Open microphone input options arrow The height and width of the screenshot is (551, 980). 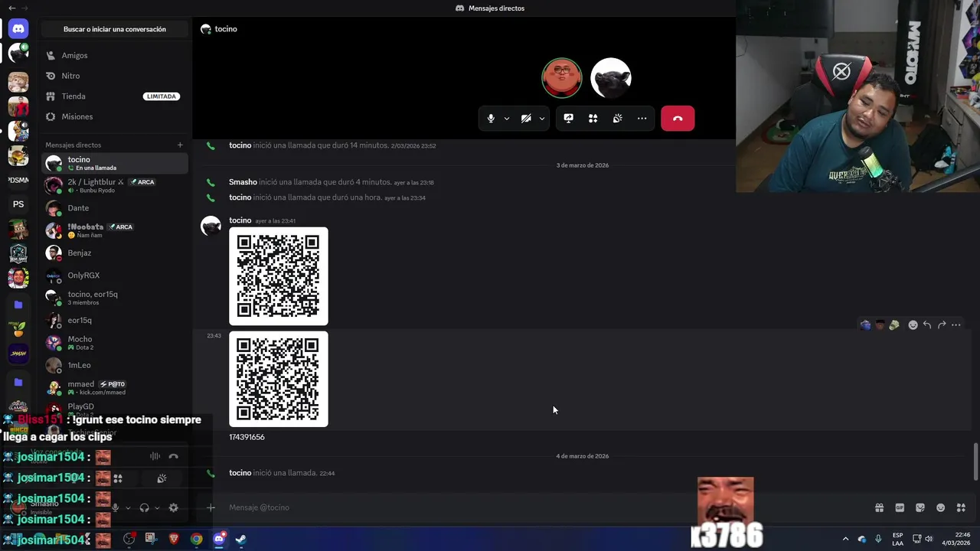tap(507, 119)
